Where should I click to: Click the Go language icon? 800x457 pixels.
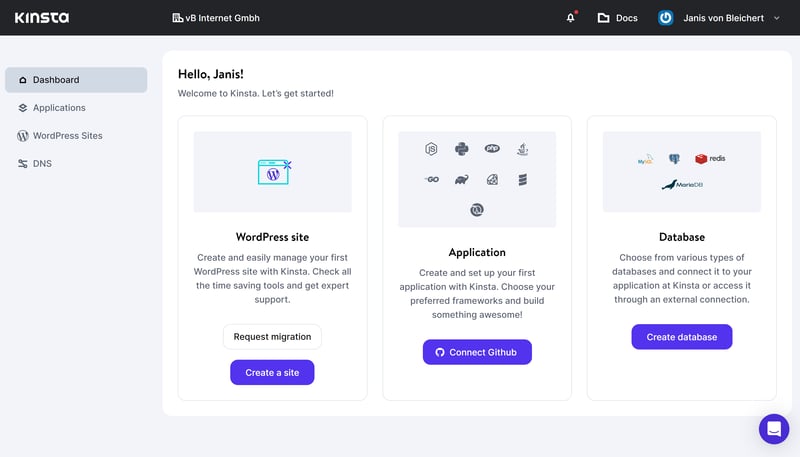coord(432,180)
